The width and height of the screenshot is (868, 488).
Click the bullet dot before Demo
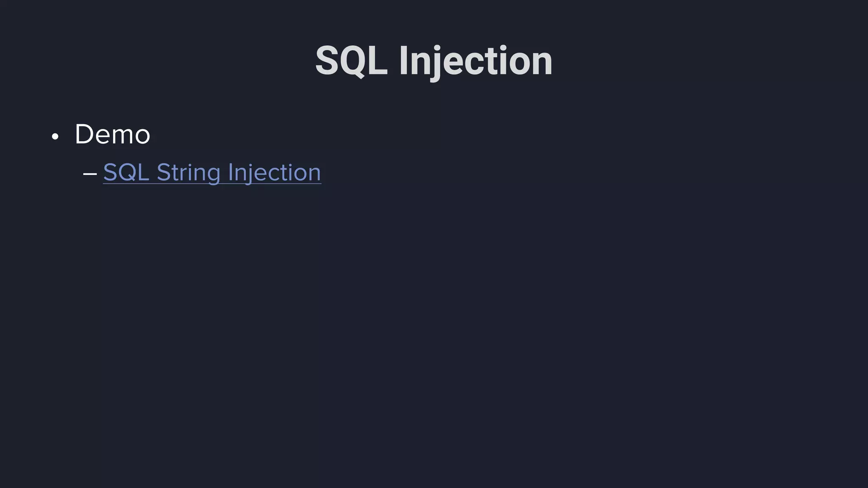pos(55,137)
